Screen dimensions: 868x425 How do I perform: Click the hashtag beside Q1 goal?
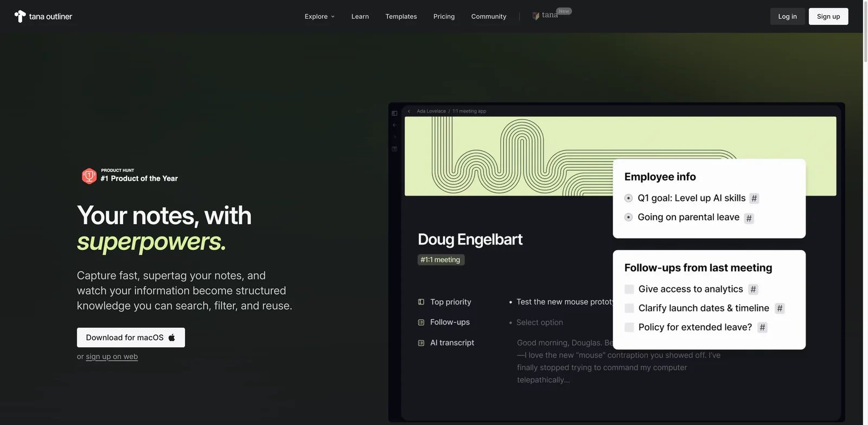coord(754,199)
